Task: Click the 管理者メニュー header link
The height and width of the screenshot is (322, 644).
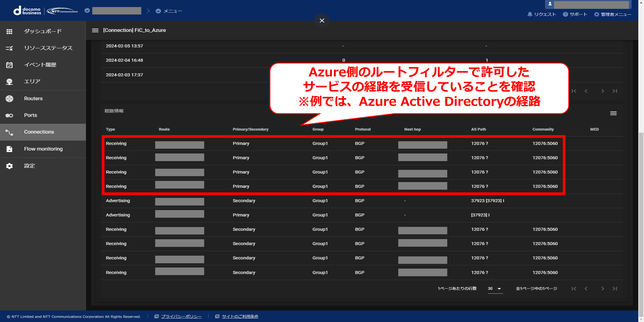Action: click(616, 14)
